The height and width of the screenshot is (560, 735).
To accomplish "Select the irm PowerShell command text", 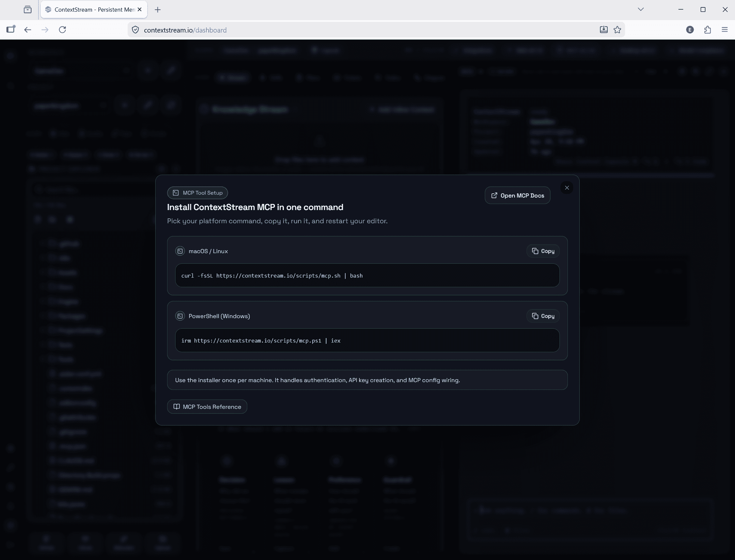I will (x=261, y=341).
